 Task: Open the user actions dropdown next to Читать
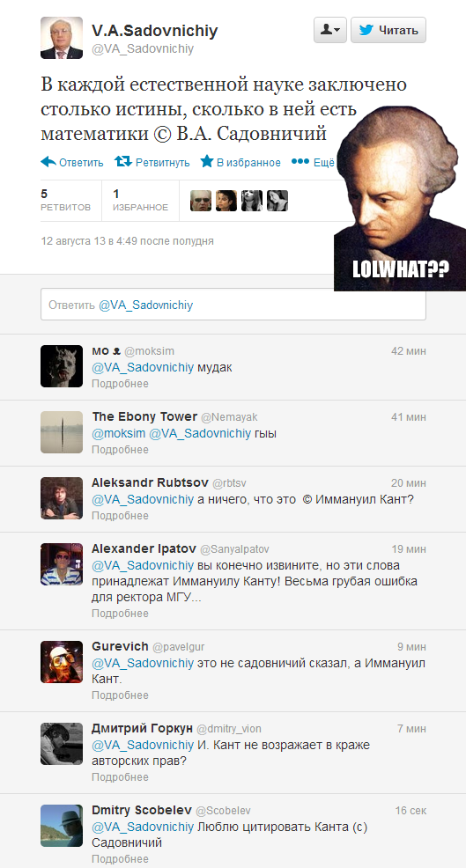330,30
